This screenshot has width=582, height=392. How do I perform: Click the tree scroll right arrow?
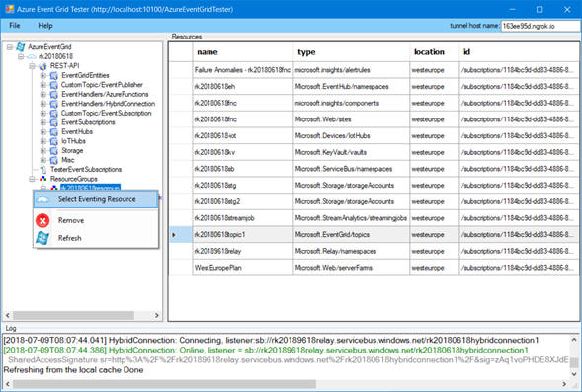click(157, 315)
